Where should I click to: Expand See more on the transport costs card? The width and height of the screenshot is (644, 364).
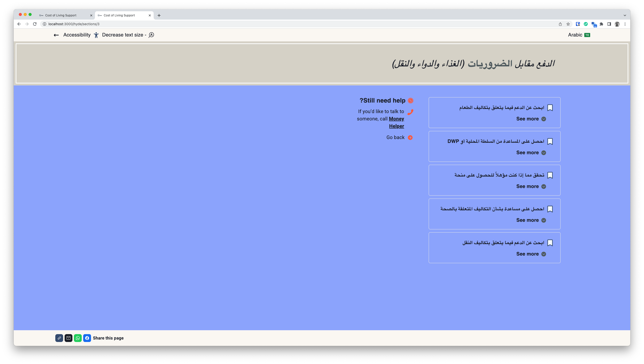[x=531, y=254]
